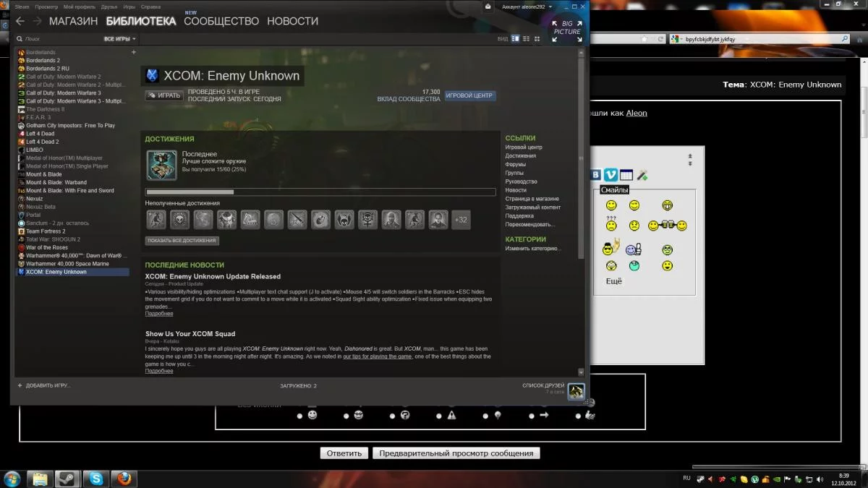Open the Просмотр menu
The width and height of the screenshot is (868, 488).
click(x=46, y=7)
